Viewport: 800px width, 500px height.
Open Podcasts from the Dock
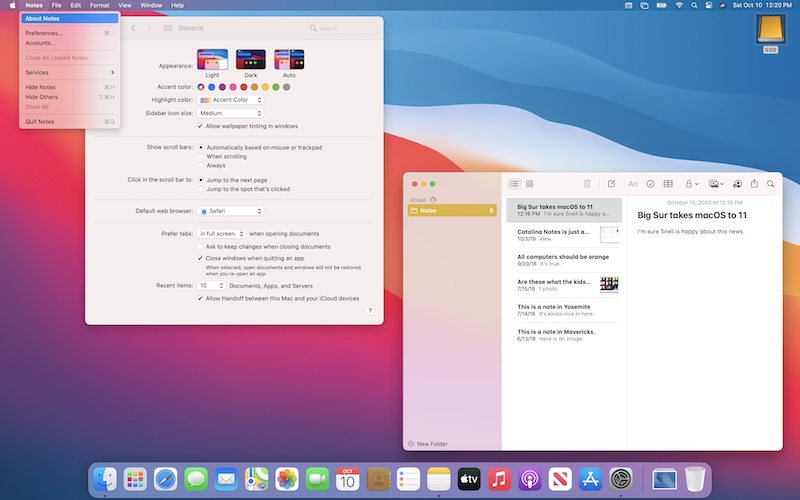[530, 480]
